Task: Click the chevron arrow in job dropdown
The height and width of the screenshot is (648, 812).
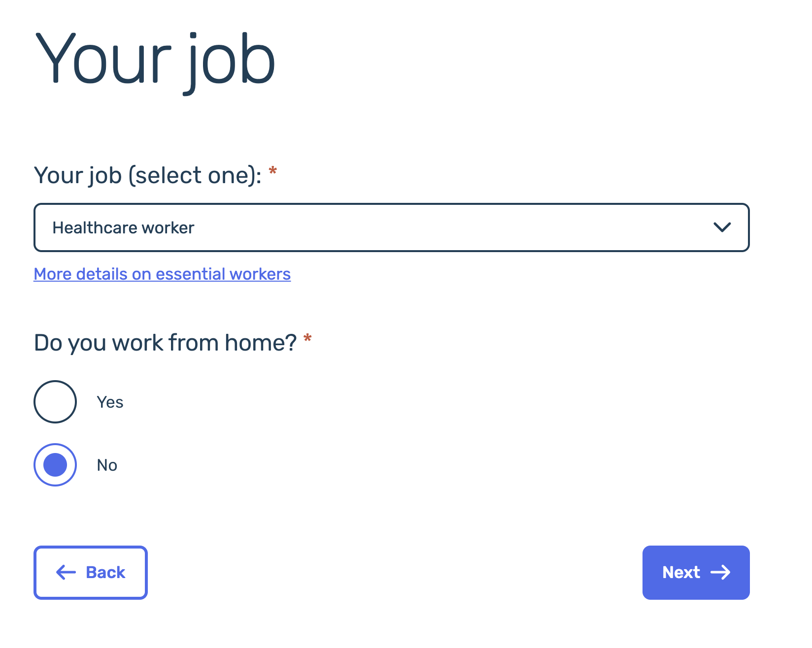Action: [722, 227]
